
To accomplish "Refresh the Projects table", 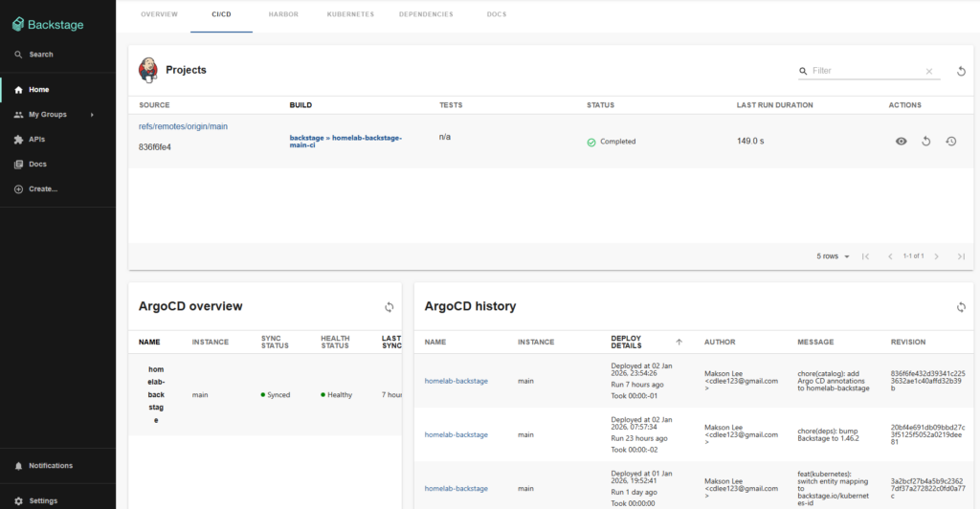I will coord(961,71).
